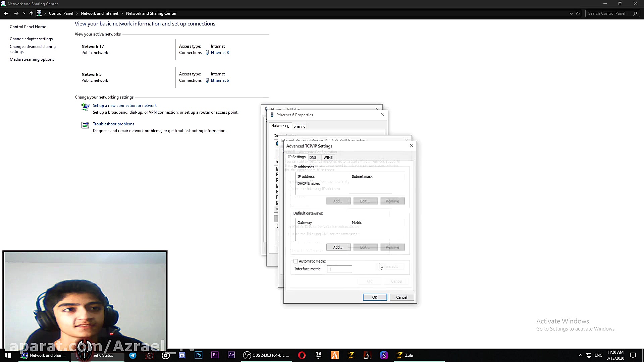Screen dimensions: 644x362
Task: Click the Opera browser taskbar icon
Action: coord(302,355)
